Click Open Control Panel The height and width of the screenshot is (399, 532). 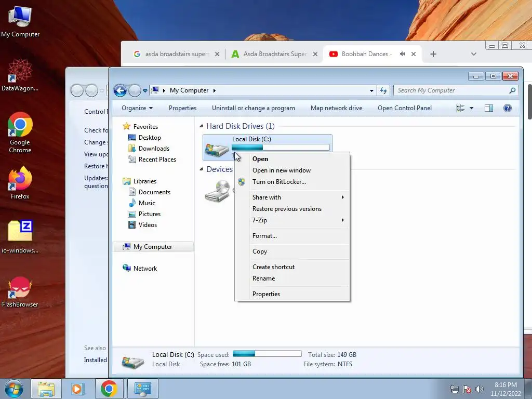(404, 108)
